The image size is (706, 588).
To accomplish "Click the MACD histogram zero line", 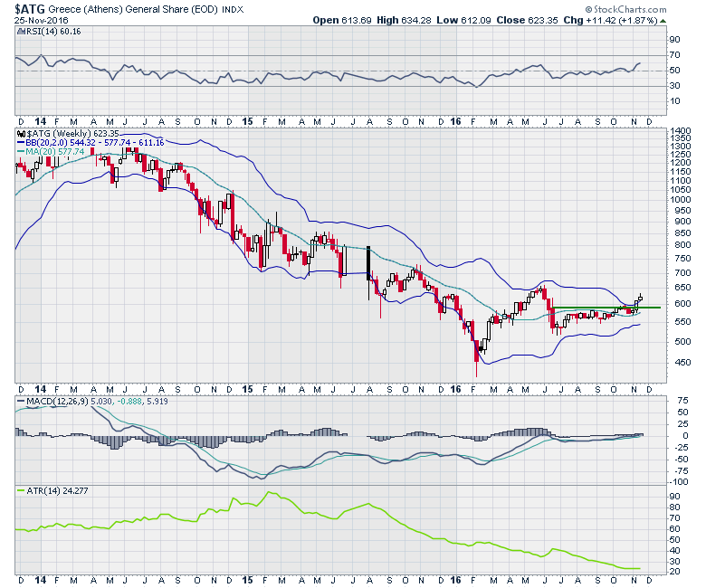I will tap(344, 435).
